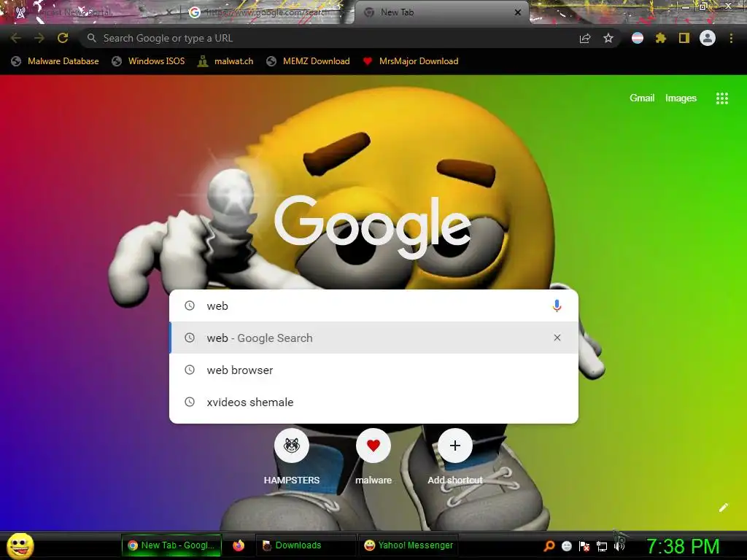Open Gmail link
The height and width of the screenshot is (560, 747).
642,98
